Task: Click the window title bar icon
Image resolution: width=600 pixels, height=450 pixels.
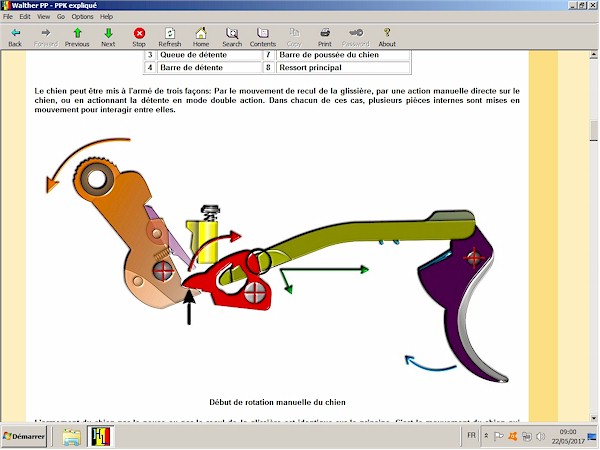Action: click(x=5, y=5)
